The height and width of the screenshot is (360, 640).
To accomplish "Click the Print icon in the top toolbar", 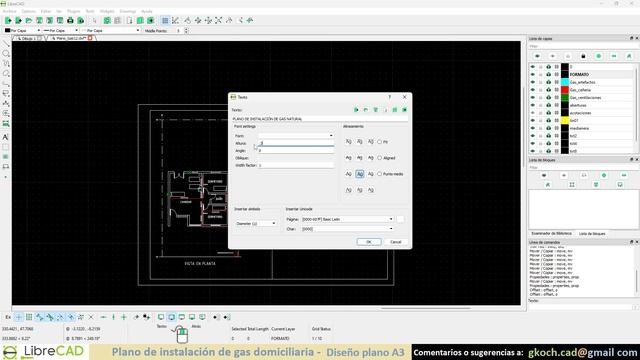I will 70,20.
